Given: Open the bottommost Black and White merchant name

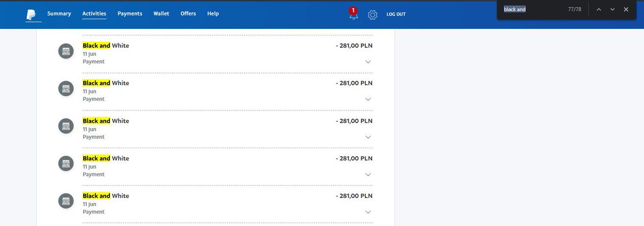Looking at the screenshot, I should click(106, 196).
